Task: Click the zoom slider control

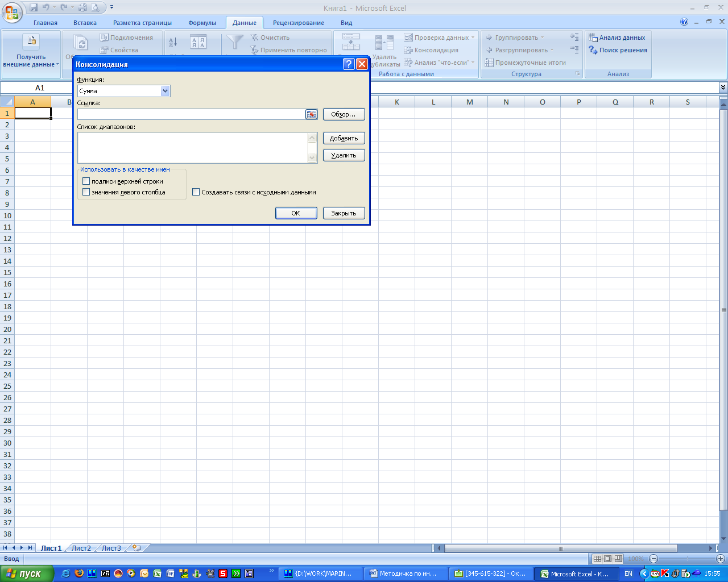Action: [x=686, y=559]
